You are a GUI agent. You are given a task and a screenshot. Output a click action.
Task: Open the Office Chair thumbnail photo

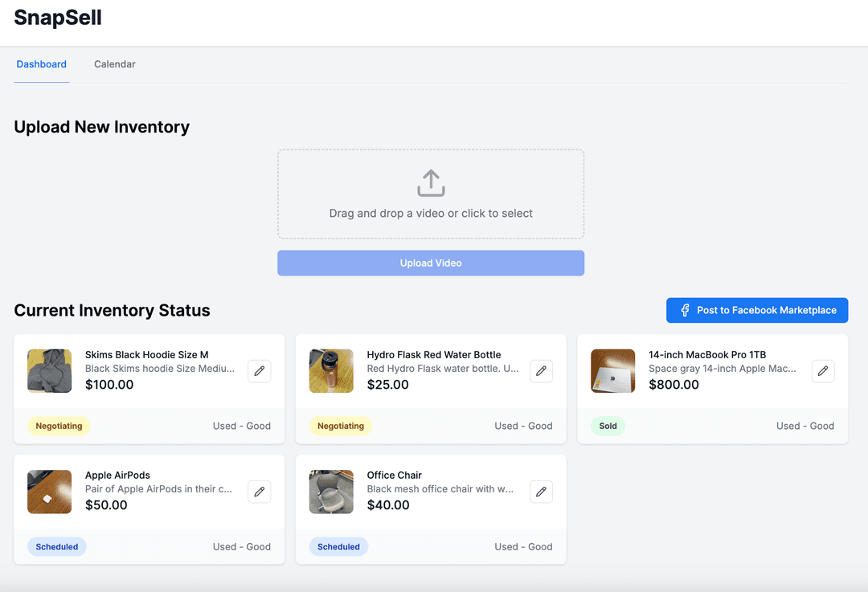331,492
